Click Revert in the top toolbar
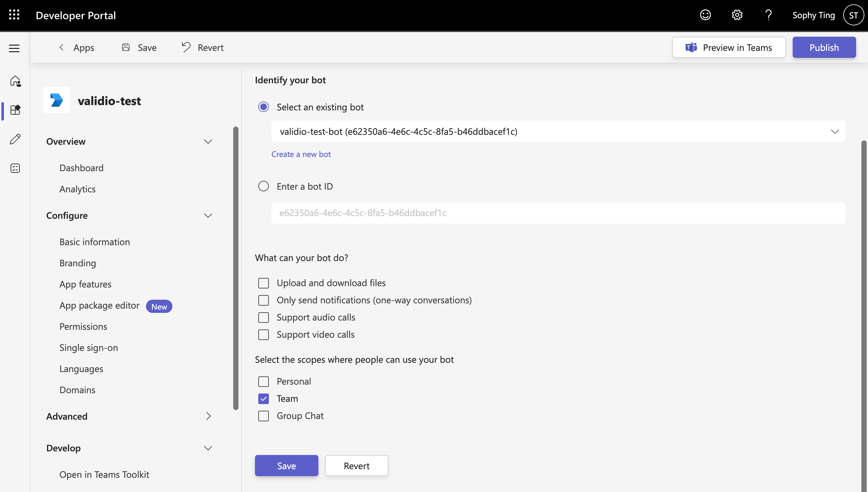This screenshot has height=492, width=868. 202,48
